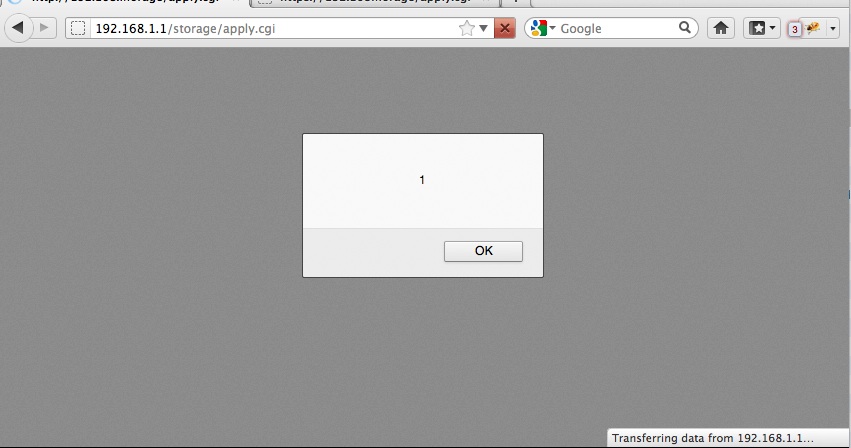Image resolution: width=851 pixels, height=448 pixels.
Task: Click the site identity icon in address bar
Action: tap(78, 28)
